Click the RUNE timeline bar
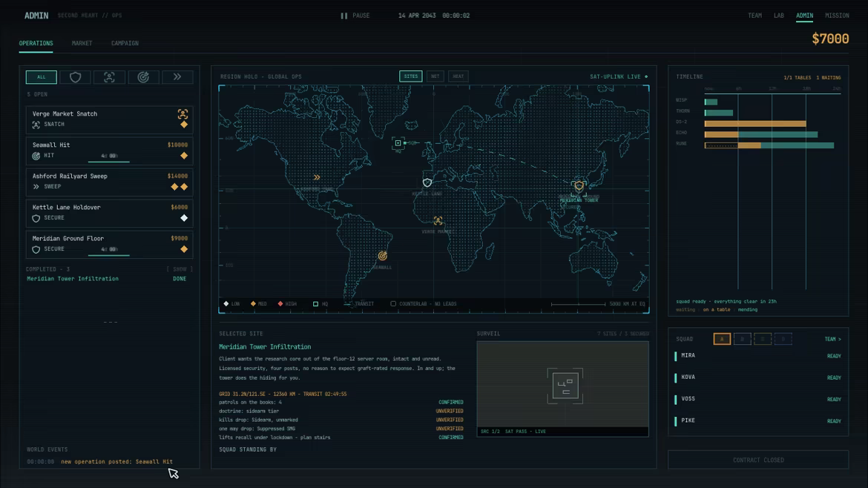 coord(769,145)
